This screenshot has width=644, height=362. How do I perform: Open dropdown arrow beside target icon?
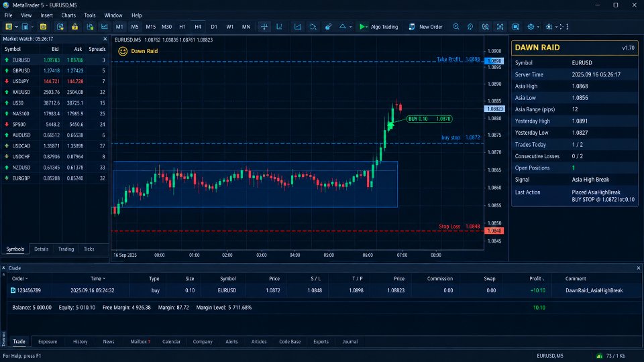click(556, 27)
